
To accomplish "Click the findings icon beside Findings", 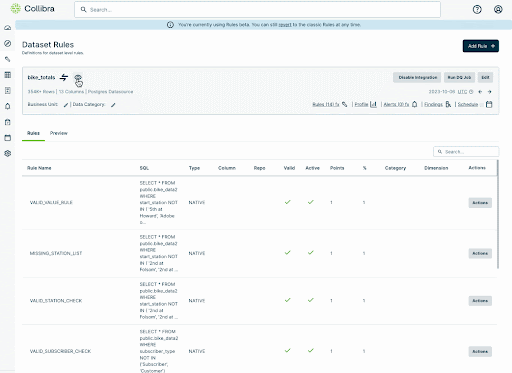I will 448,104.
